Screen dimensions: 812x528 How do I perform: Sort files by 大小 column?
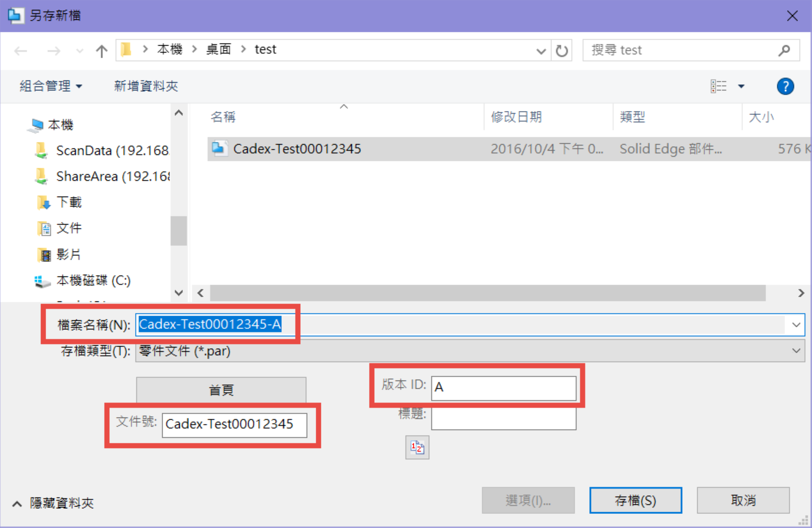761,117
